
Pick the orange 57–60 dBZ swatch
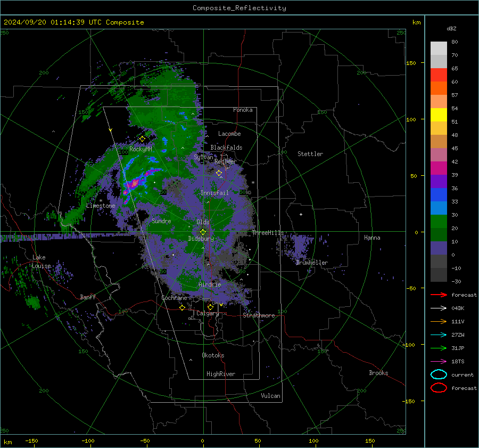[439, 88]
